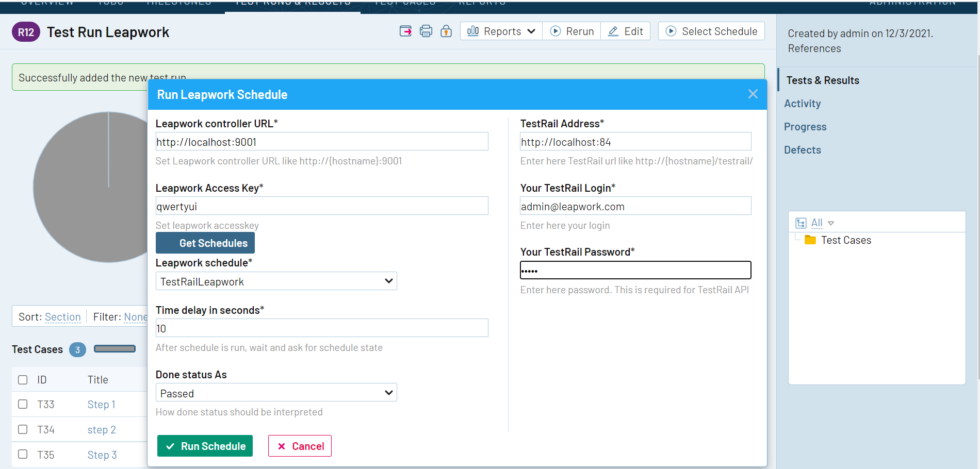Click the T33 ID cell

pyautogui.click(x=46, y=405)
